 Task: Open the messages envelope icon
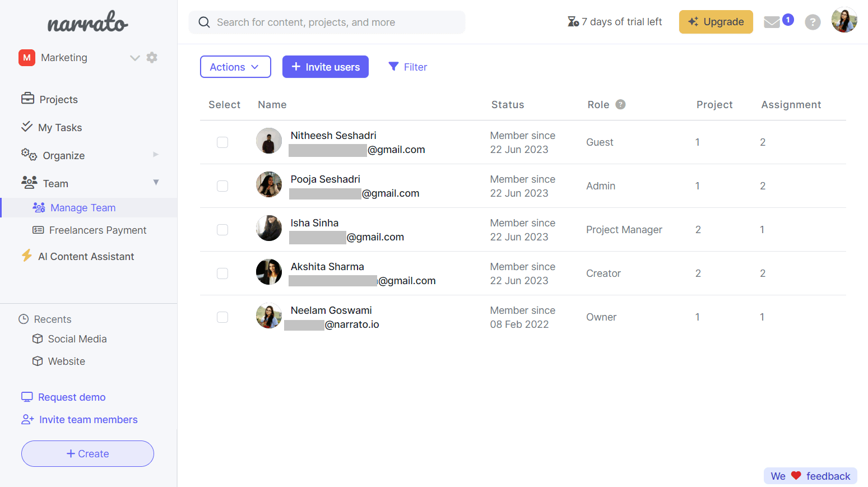[772, 22]
